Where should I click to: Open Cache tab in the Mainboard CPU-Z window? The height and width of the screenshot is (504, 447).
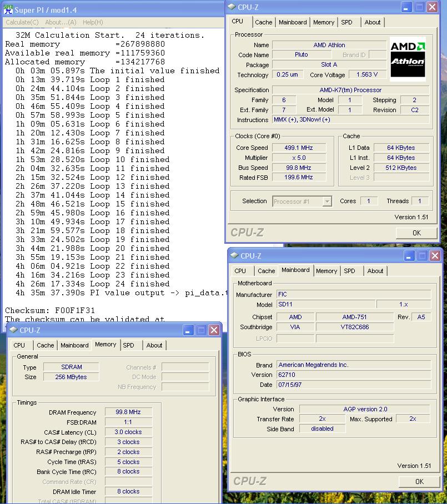267,271
